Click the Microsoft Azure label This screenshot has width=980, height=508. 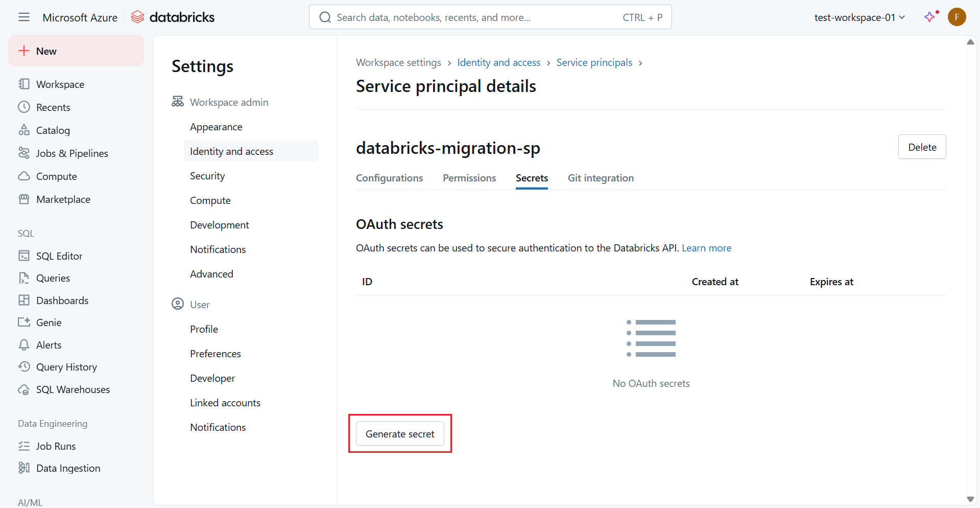[x=80, y=17]
